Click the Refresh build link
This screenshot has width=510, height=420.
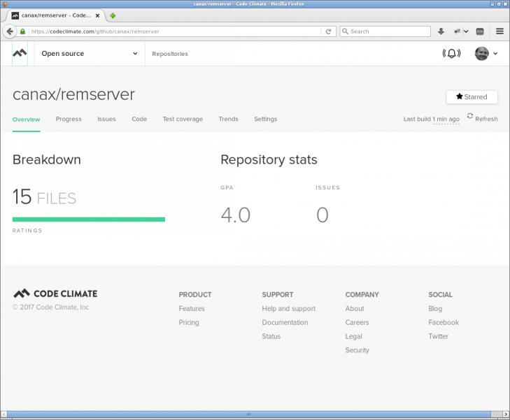(x=486, y=119)
